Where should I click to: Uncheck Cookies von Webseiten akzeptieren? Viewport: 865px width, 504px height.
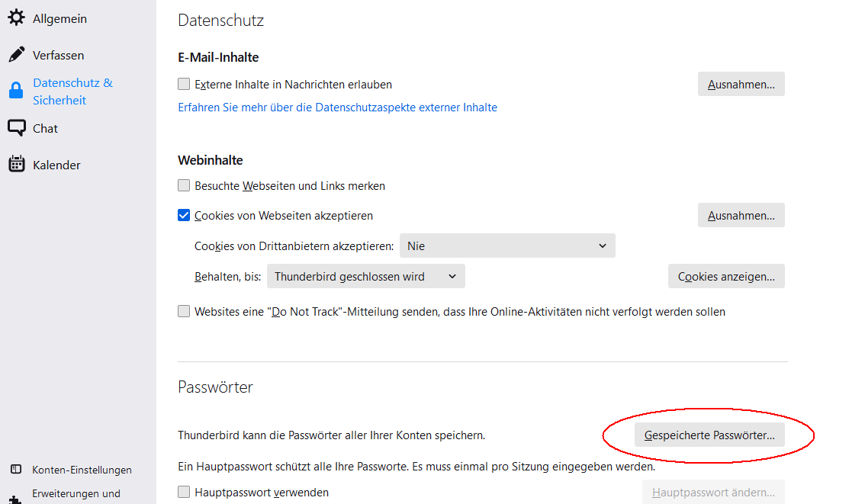point(184,216)
